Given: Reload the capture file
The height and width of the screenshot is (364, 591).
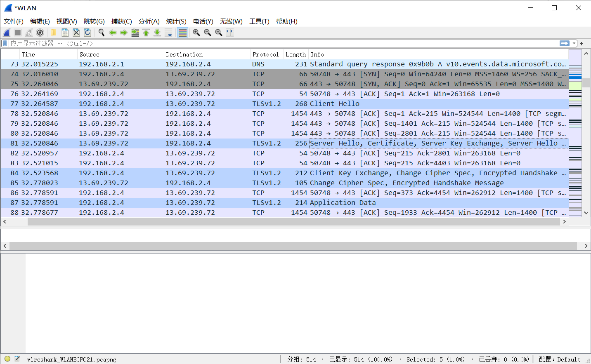Looking at the screenshot, I should tap(87, 33).
